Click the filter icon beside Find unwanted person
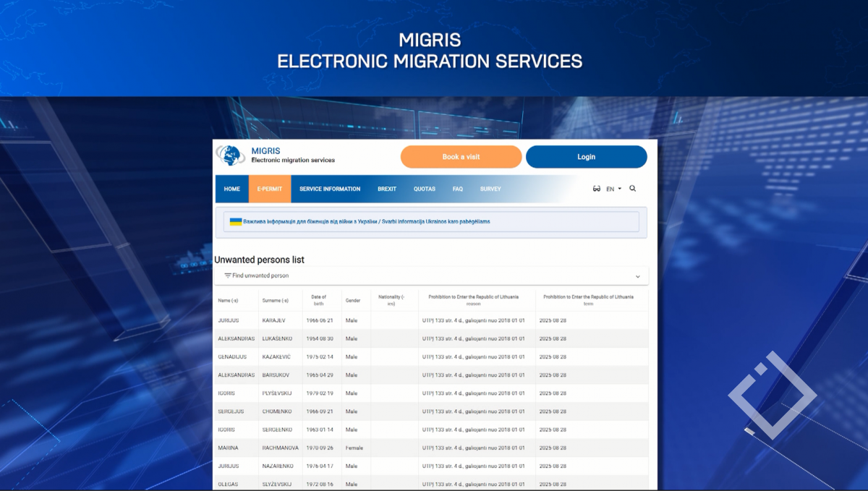 click(x=228, y=276)
